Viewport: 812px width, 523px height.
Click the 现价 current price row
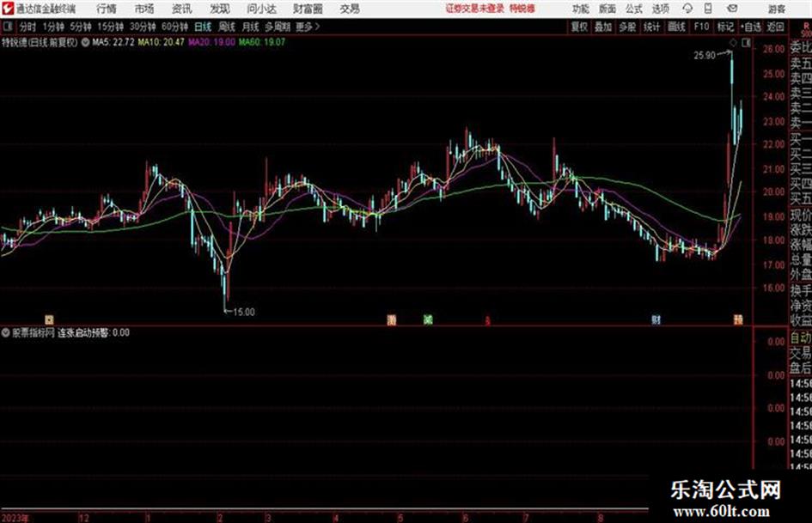(801, 214)
